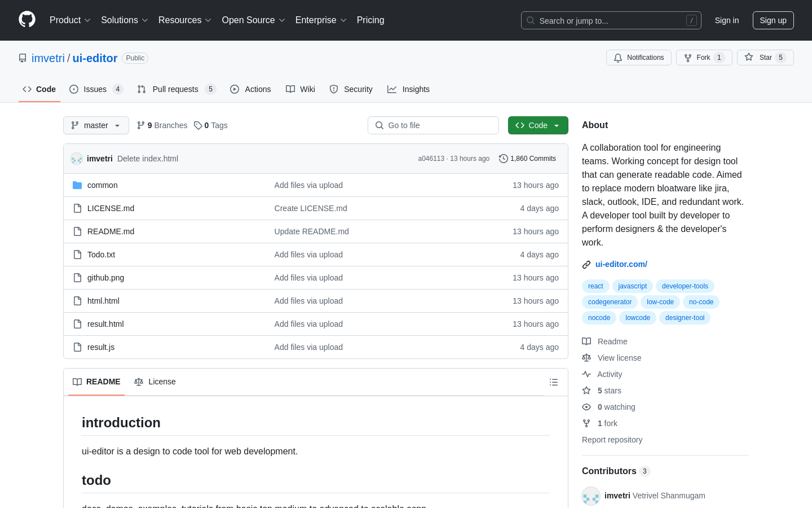Open the README outline icon
Screen dimensions: 812x508
[554, 382]
